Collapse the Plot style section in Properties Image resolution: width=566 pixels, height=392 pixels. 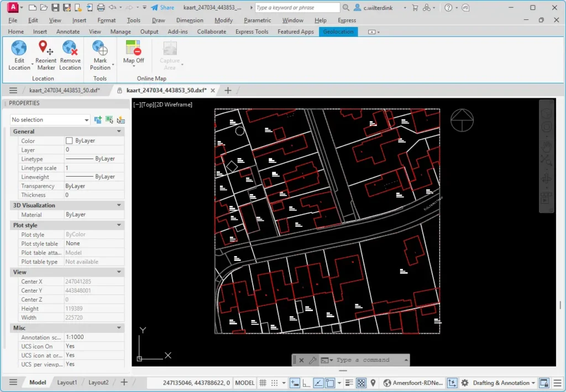tap(119, 225)
